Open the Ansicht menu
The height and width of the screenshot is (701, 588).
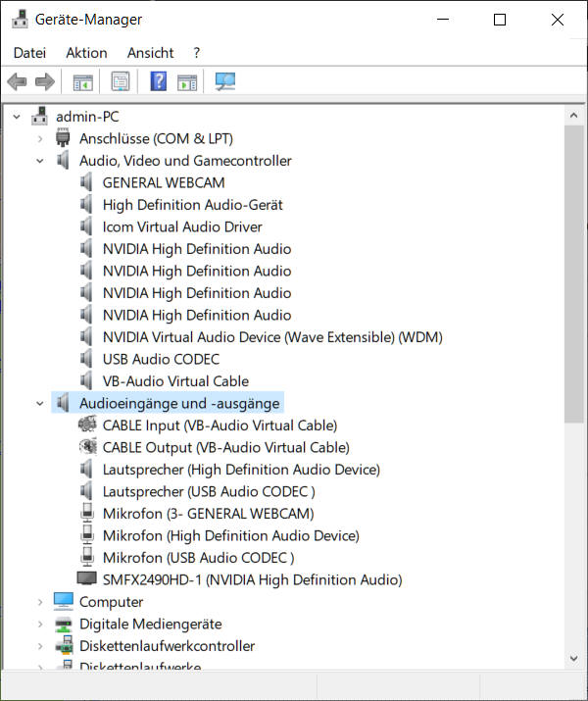(150, 53)
